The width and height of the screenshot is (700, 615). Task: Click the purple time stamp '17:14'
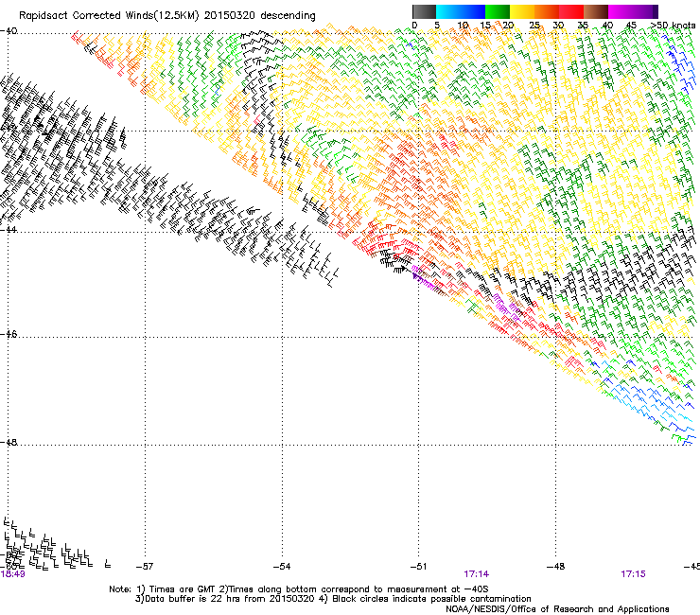click(476, 574)
